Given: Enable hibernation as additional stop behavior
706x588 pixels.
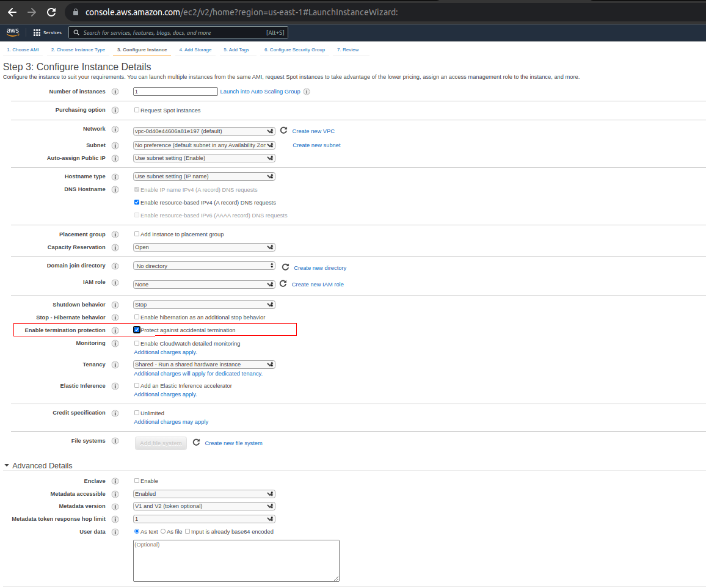Looking at the screenshot, I should point(137,317).
